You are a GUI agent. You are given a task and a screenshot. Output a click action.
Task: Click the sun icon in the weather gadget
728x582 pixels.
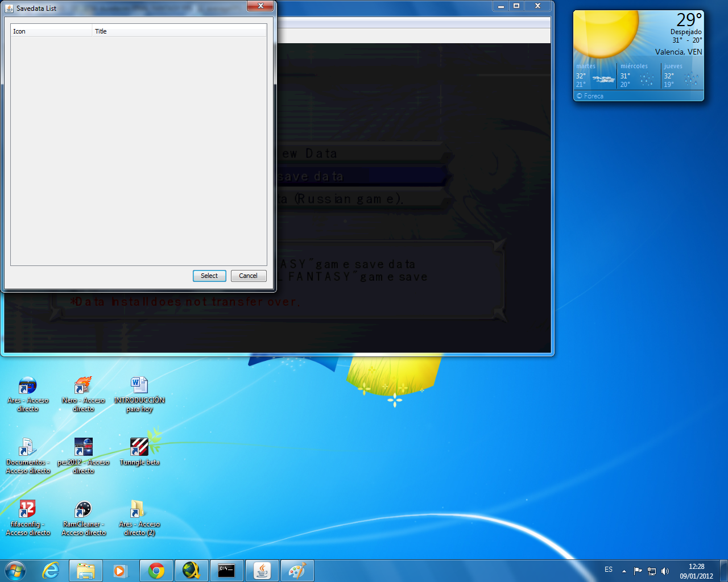click(x=606, y=33)
